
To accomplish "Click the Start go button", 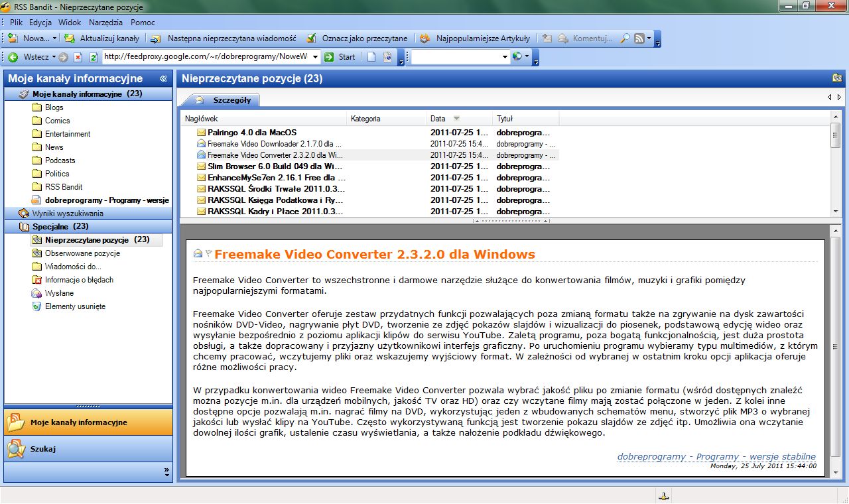I will 340,57.
